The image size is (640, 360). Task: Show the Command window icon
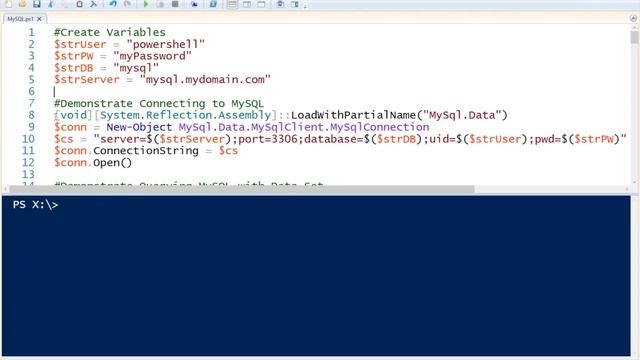280,4
